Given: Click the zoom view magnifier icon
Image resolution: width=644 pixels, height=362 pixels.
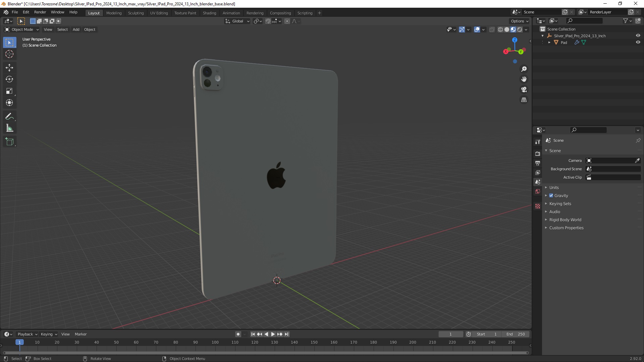Looking at the screenshot, I should (524, 69).
